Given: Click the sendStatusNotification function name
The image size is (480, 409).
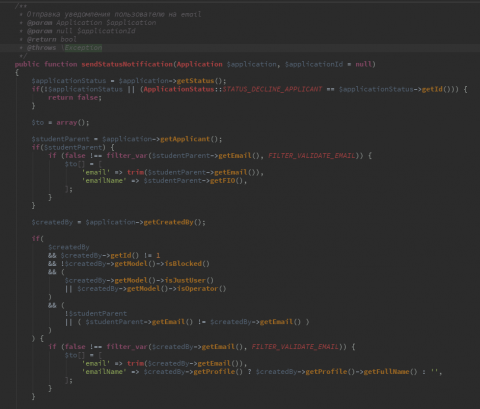Looking at the screenshot, I should click(127, 64).
